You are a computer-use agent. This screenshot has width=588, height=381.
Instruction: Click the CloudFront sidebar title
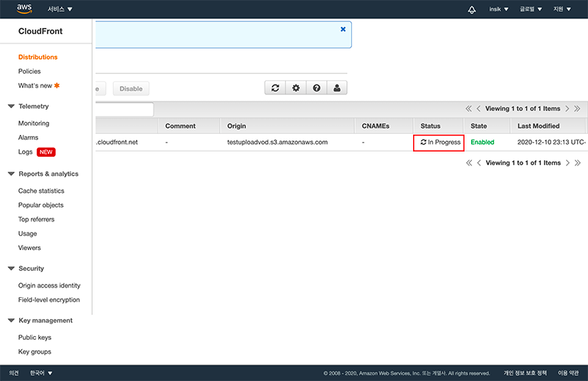(x=40, y=31)
